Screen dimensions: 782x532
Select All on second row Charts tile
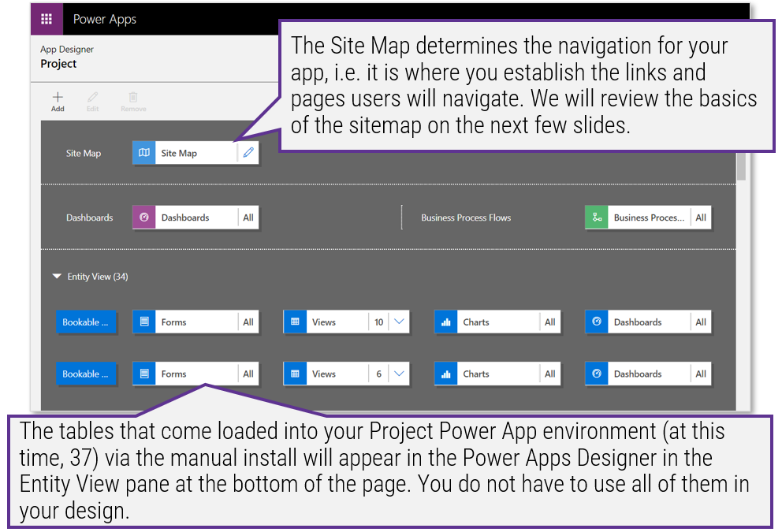[x=550, y=374]
